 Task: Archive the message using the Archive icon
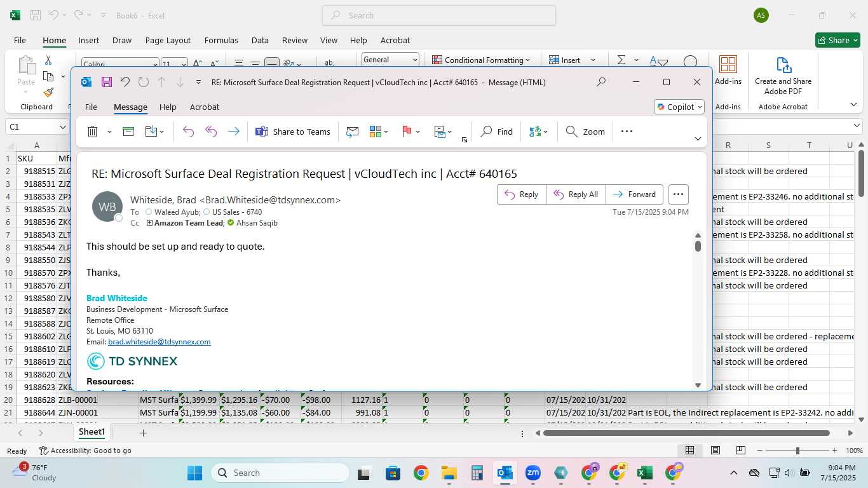point(128,132)
